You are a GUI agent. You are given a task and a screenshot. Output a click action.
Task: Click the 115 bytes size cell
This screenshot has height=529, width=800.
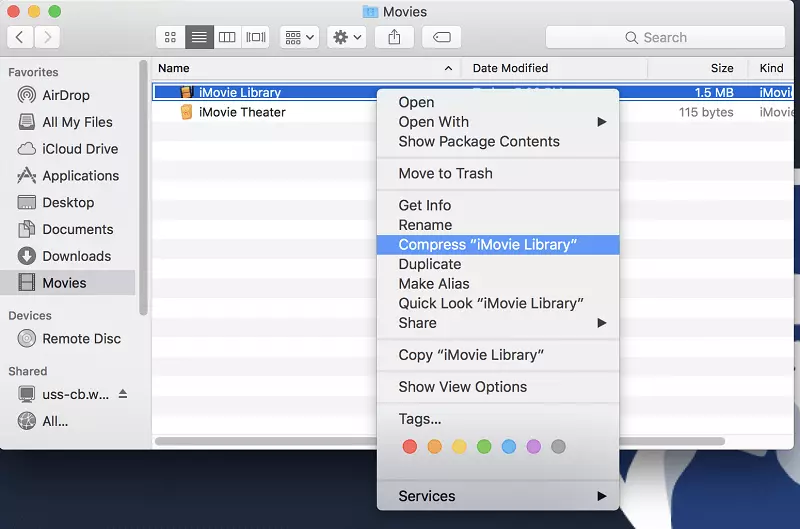pos(706,112)
